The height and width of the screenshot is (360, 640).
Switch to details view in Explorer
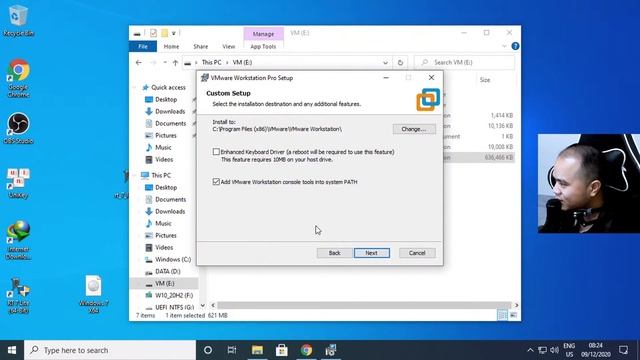pos(502,315)
